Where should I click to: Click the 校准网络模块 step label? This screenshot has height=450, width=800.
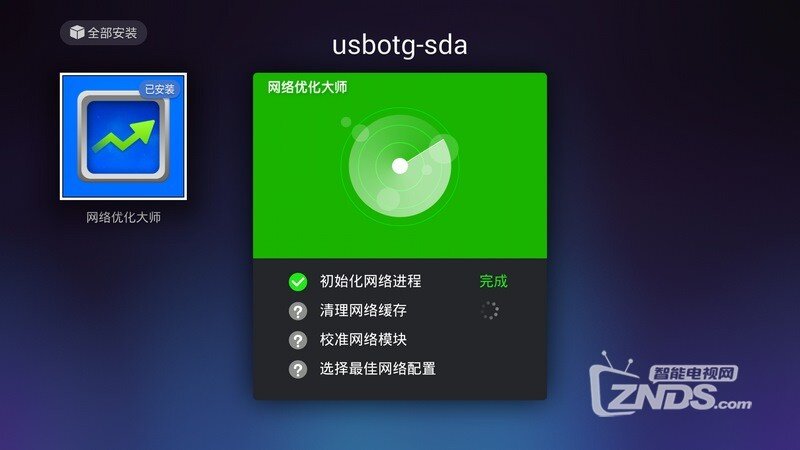363,339
